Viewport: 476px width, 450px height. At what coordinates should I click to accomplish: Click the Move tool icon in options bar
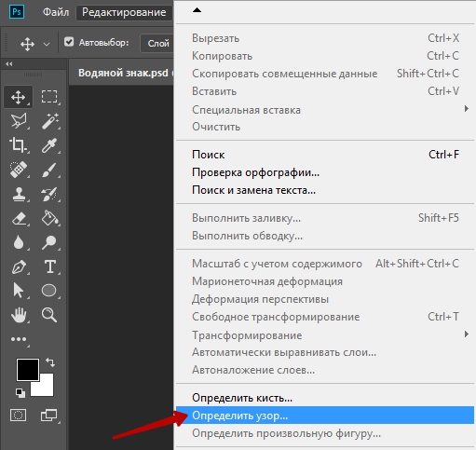[27, 44]
